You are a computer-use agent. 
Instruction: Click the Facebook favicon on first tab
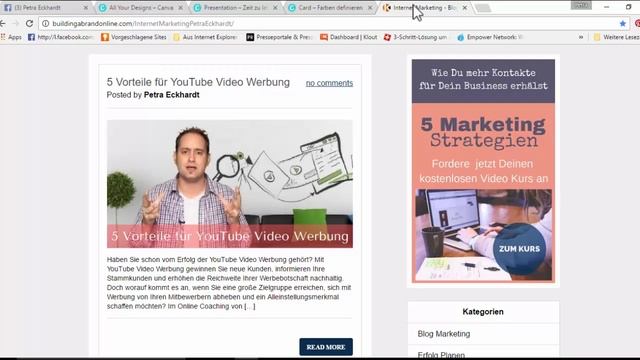click(x=8, y=8)
